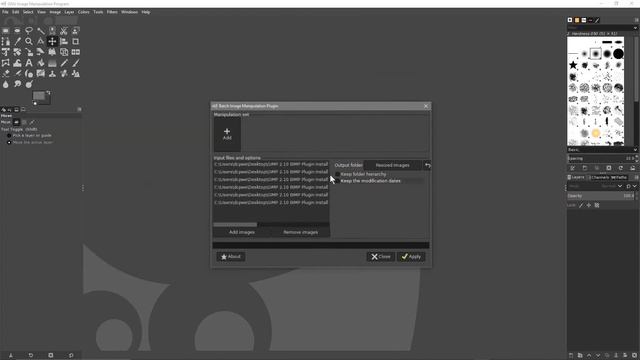Select the Pencil tool
Viewport: 640px width, 360px height.
(64, 63)
